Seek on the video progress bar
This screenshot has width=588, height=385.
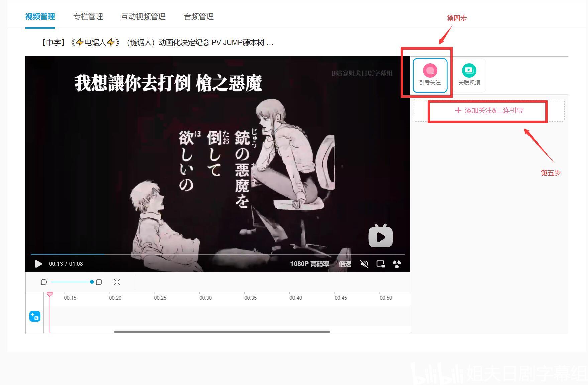(218, 254)
